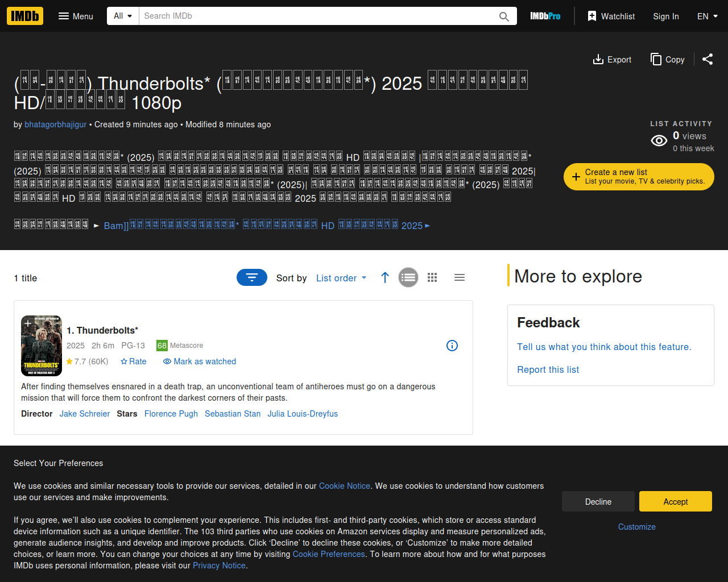Open the 1. Thunderbolts* title

click(102, 330)
